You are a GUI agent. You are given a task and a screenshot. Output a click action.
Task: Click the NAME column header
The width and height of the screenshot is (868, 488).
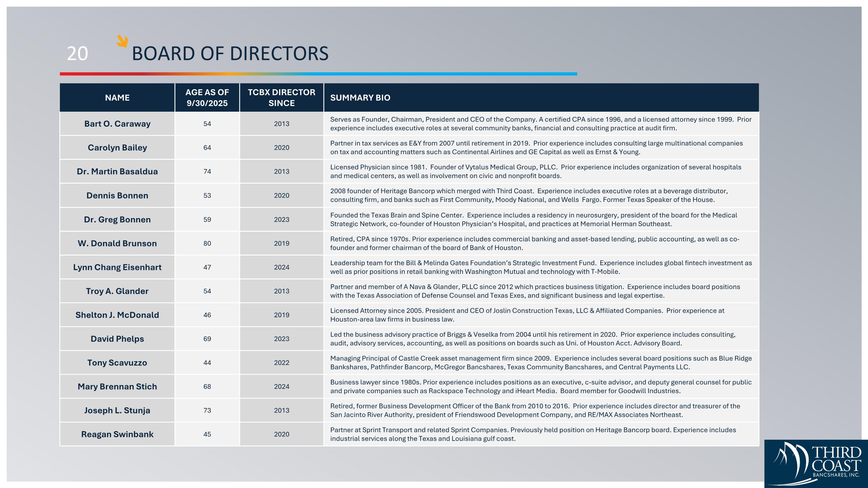pyautogui.click(x=117, y=98)
